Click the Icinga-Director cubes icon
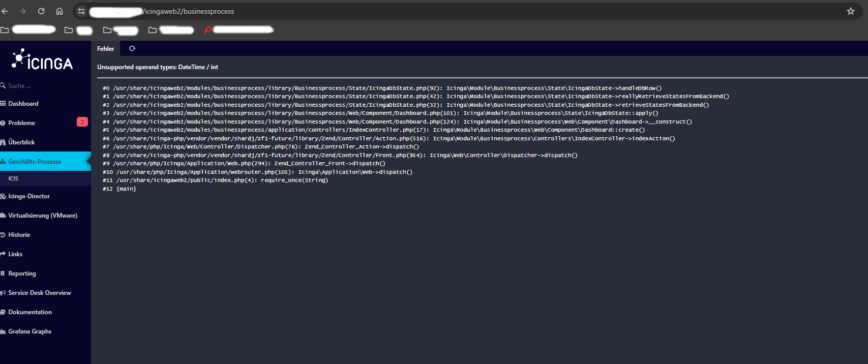This screenshot has height=364, width=868. (x=3, y=196)
